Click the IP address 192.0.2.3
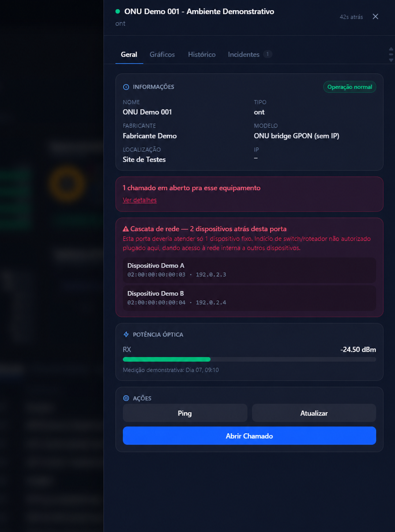Viewport: 395px width, 532px height. [211, 274]
